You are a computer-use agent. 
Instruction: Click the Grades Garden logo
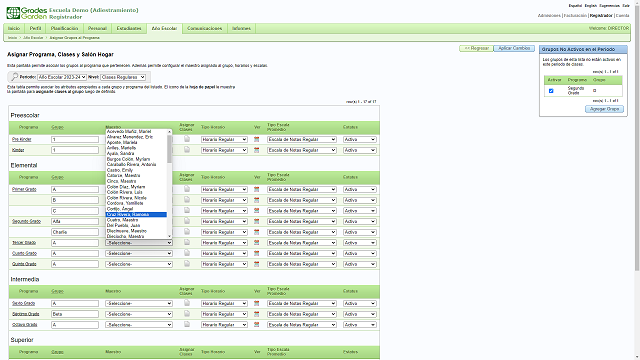click(27, 13)
